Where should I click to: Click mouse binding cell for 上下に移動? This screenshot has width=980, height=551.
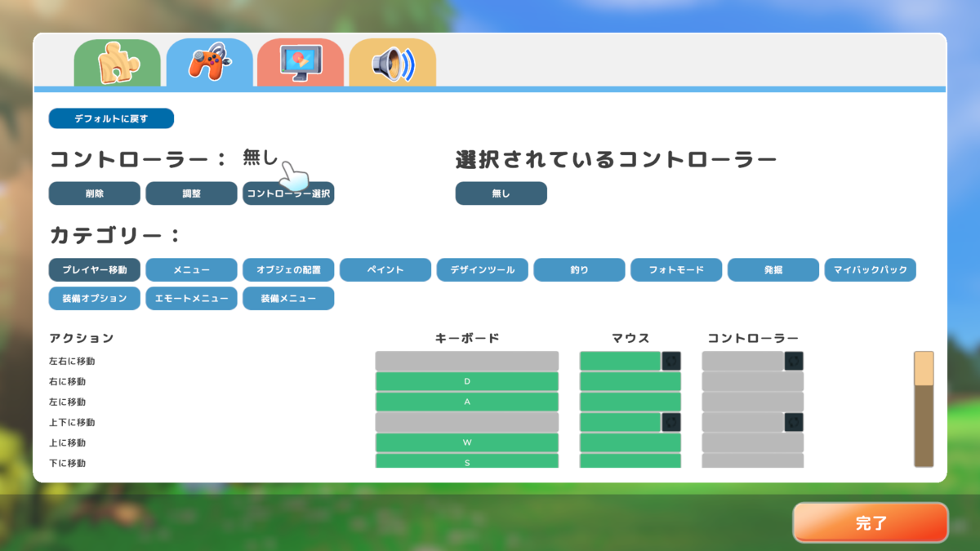tap(620, 422)
